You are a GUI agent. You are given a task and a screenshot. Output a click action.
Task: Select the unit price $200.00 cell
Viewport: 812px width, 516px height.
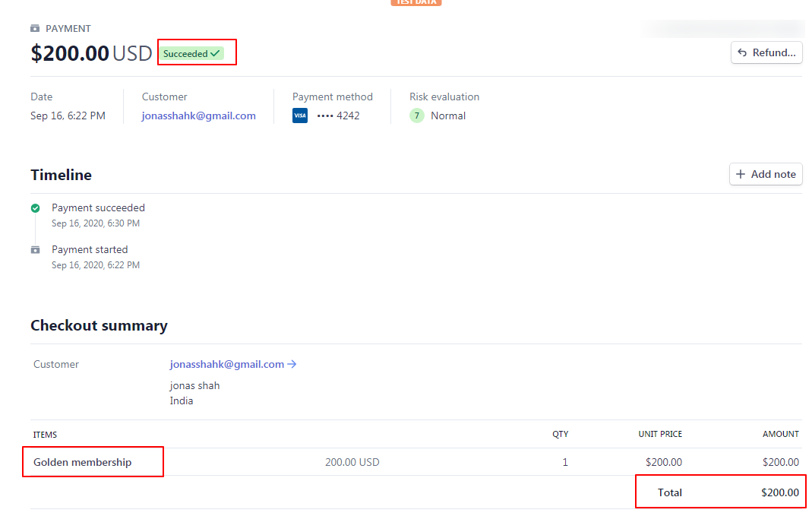(663, 462)
